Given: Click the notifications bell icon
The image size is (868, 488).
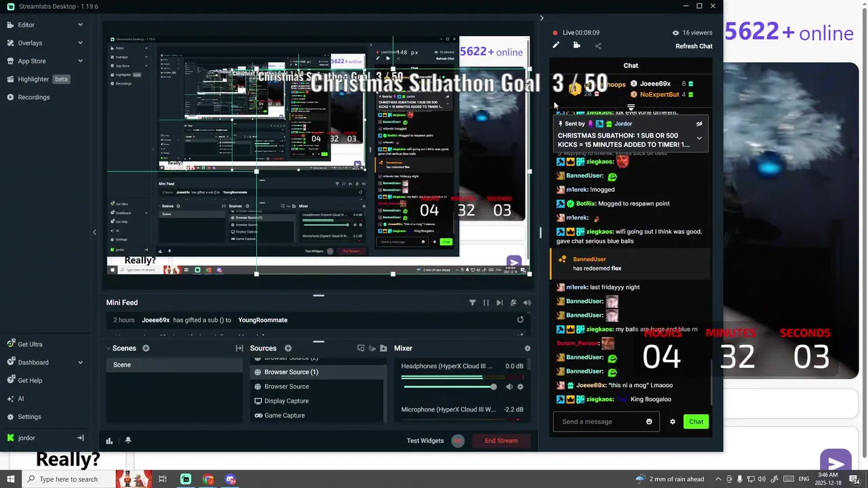Looking at the screenshot, I should pos(128,441).
